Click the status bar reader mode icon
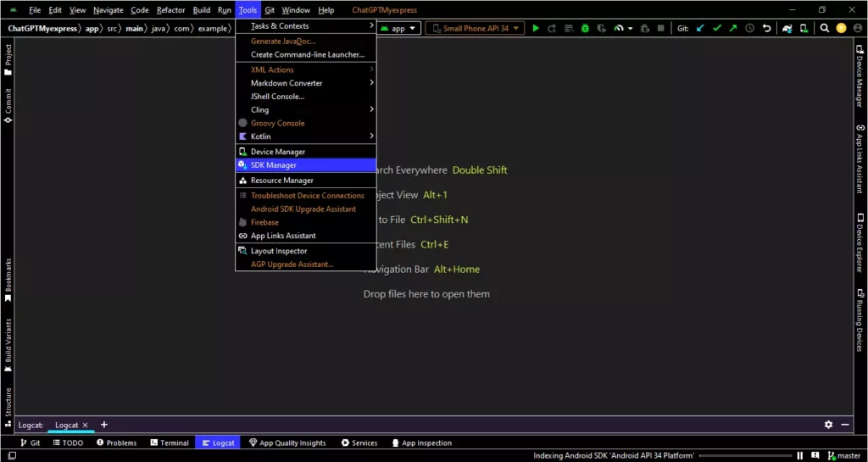The height and width of the screenshot is (462, 868). click(x=816, y=455)
